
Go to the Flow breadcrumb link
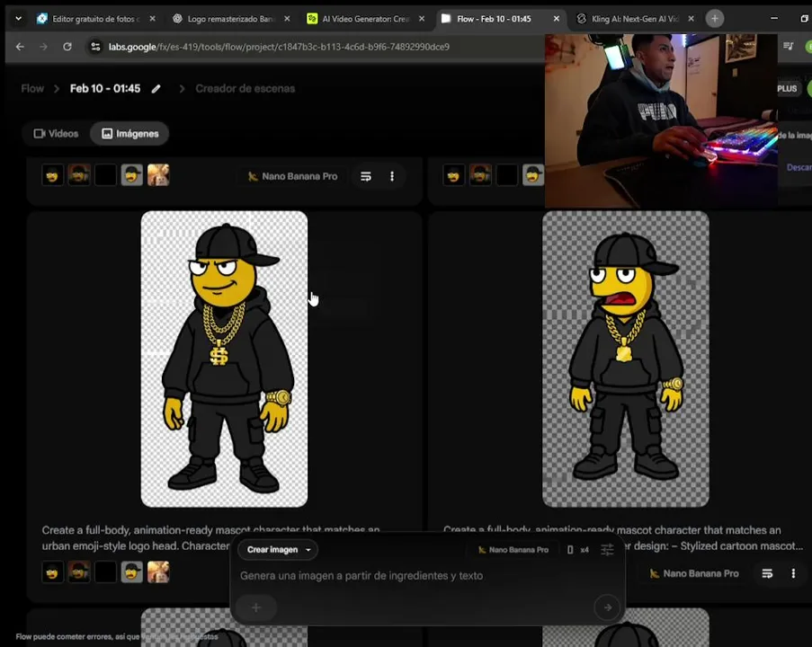click(x=32, y=88)
